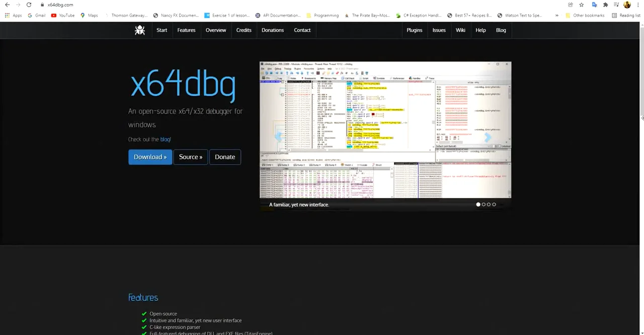Open the Apps grid shortcut
The image size is (644, 335).
(x=13, y=16)
